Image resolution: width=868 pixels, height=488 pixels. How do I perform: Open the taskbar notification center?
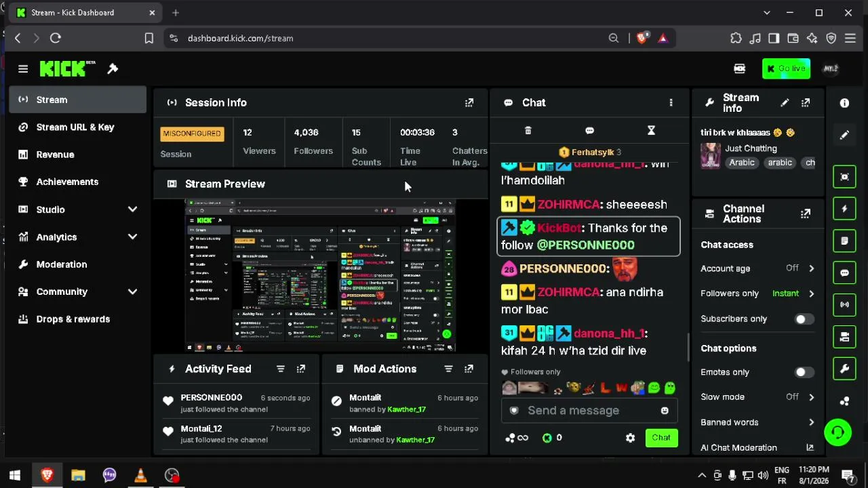(848, 475)
